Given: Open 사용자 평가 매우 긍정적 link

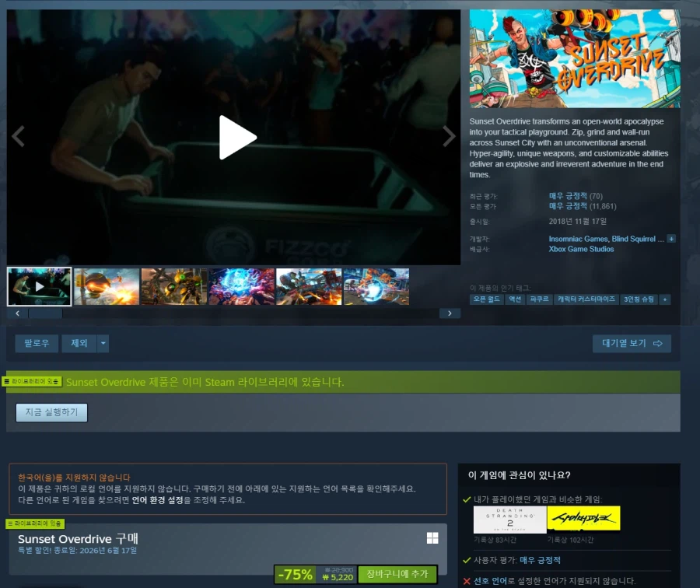Looking at the screenshot, I should (x=541, y=560).
